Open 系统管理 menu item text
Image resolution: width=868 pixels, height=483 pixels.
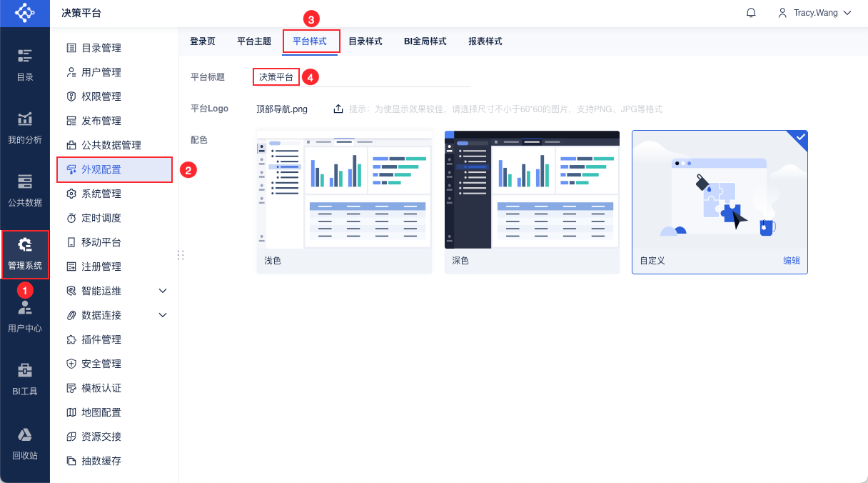coord(101,194)
